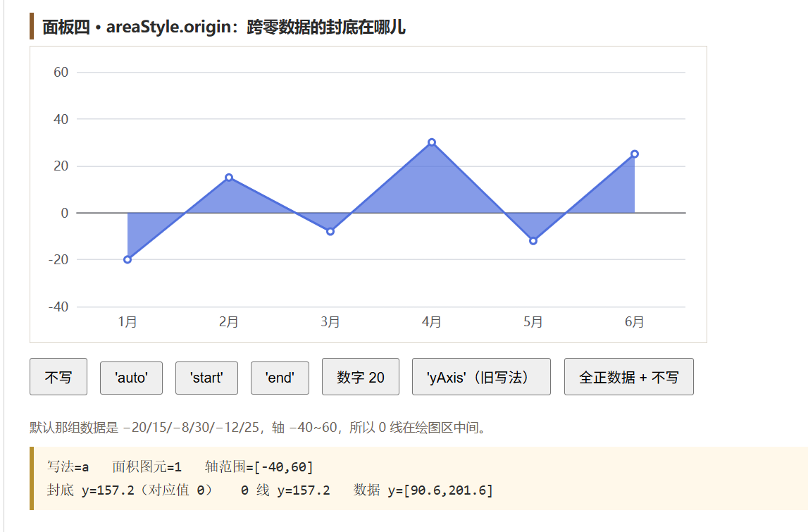Select the 'auto' origin button

(132, 378)
